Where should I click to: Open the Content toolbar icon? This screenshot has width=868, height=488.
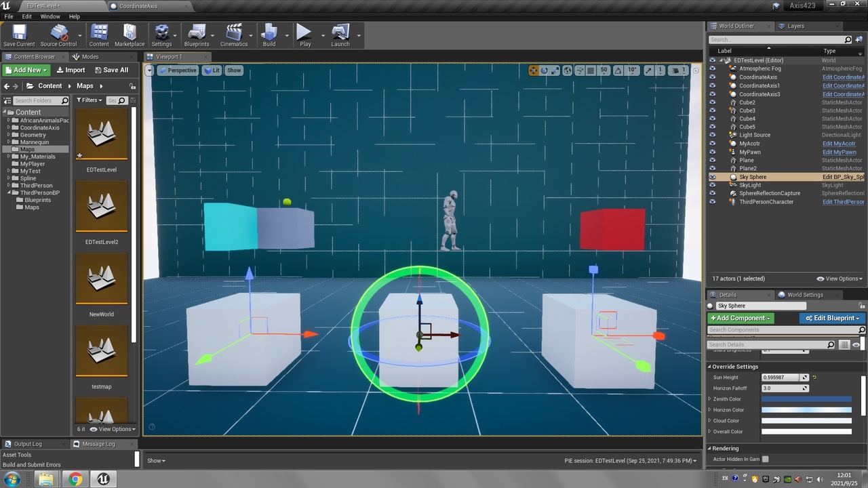coord(99,35)
